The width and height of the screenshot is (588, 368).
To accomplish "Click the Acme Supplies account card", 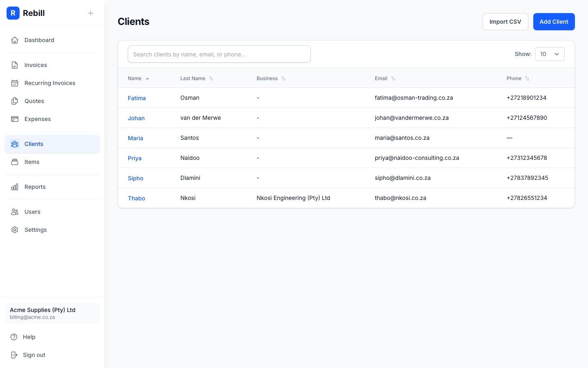I will [x=52, y=313].
